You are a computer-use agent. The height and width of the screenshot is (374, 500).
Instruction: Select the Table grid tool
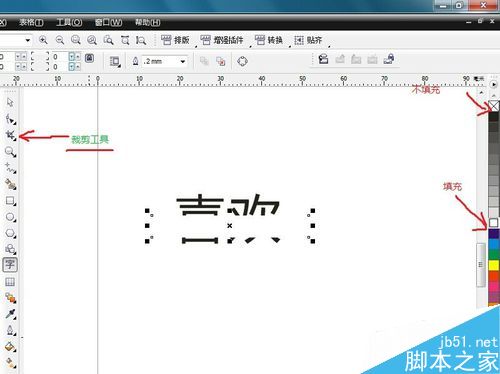[x=10, y=282]
